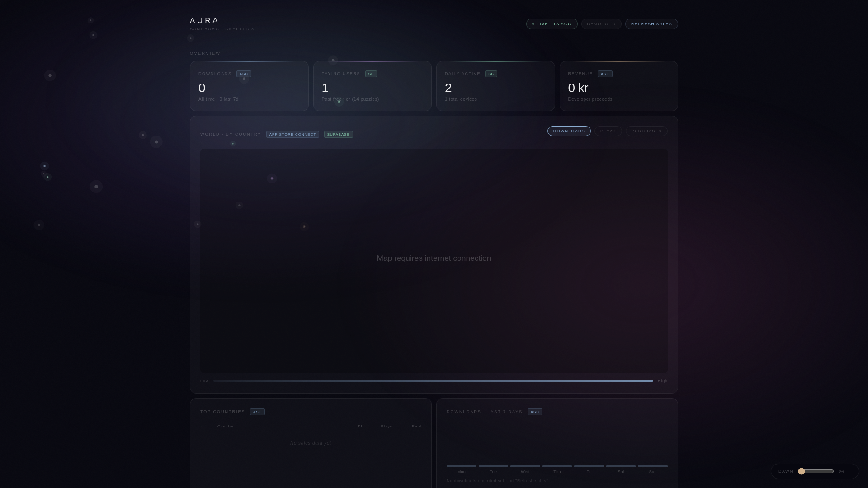The width and height of the screenshot is (868, 488).
Task: Open the Revenue overview card
Action: pos(618,86)
